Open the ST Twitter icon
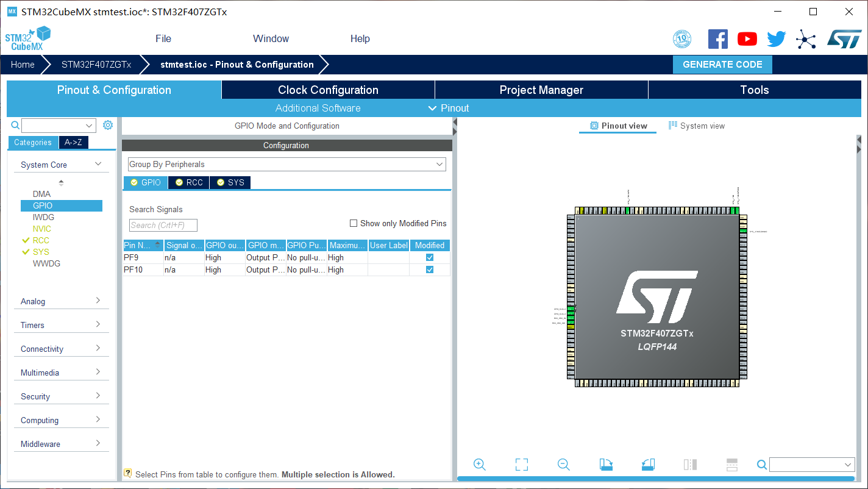 pos(777,39)
